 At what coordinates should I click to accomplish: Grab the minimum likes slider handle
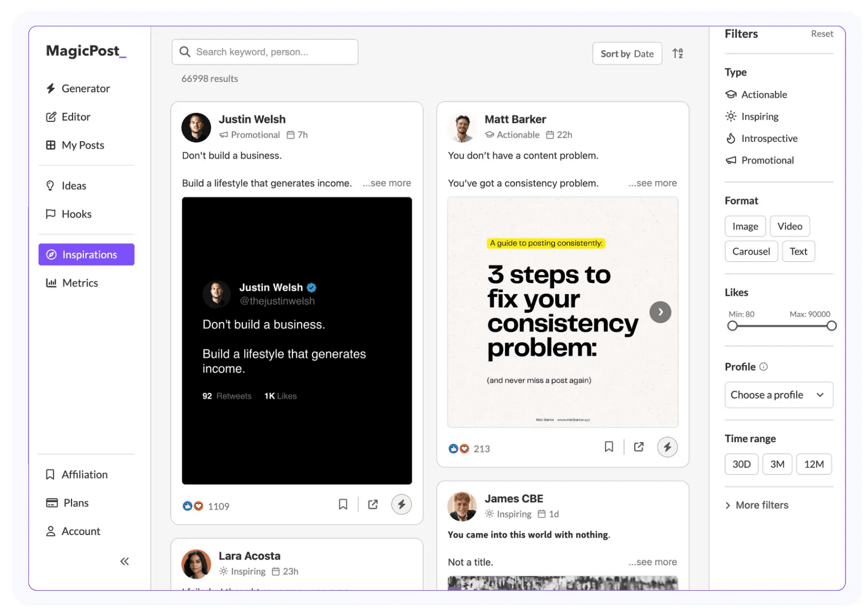coord(732,326)
